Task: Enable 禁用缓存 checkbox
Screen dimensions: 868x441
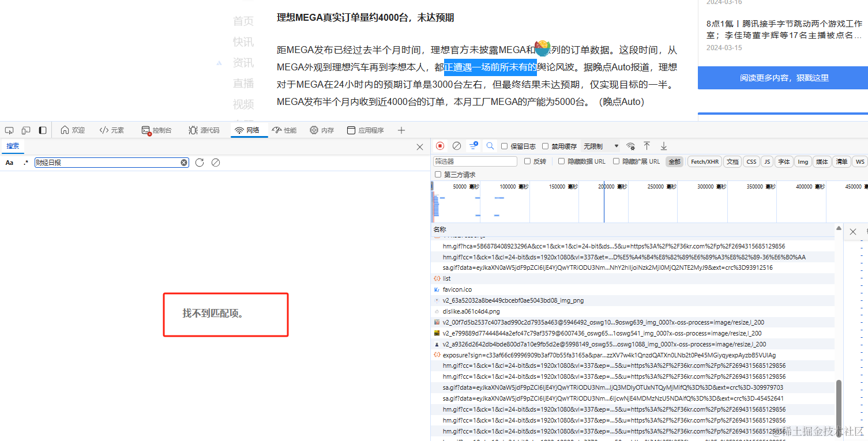Action: tap(546, 146)
